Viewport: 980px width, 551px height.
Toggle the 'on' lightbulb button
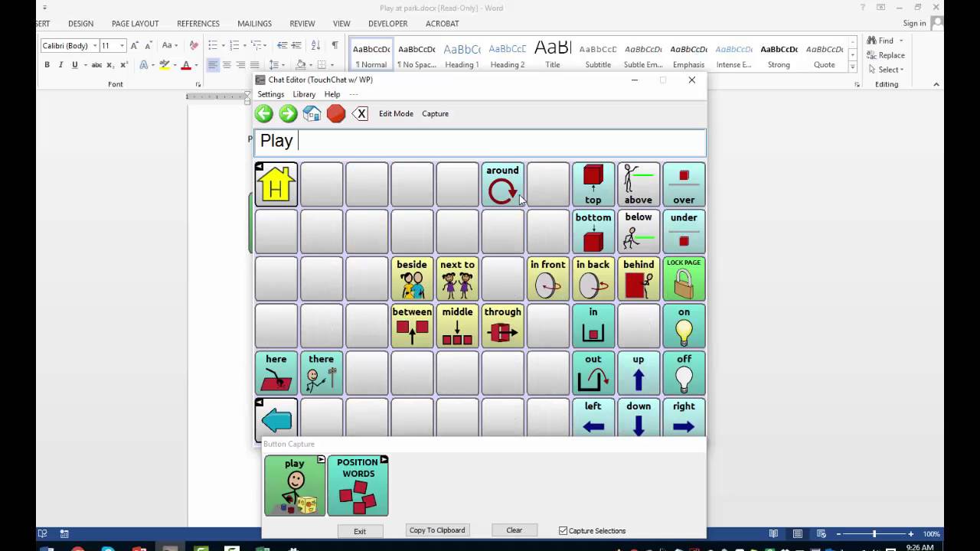(x=684, y=327)
